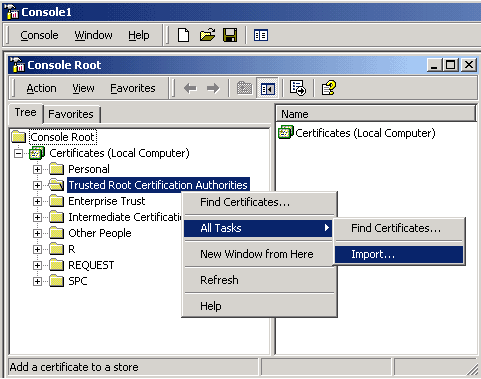Open the View menu

click(x=83, y=88)
